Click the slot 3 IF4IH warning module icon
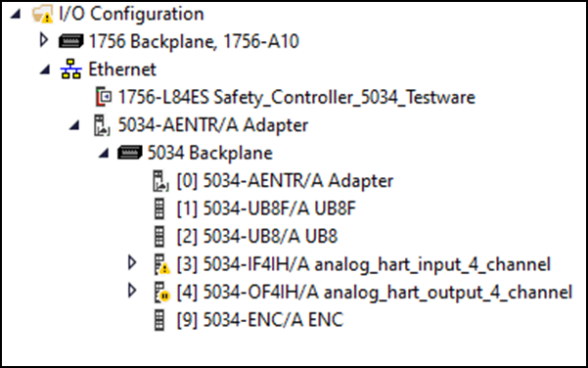This screenshot has width=588, height=368. point(161,264)
